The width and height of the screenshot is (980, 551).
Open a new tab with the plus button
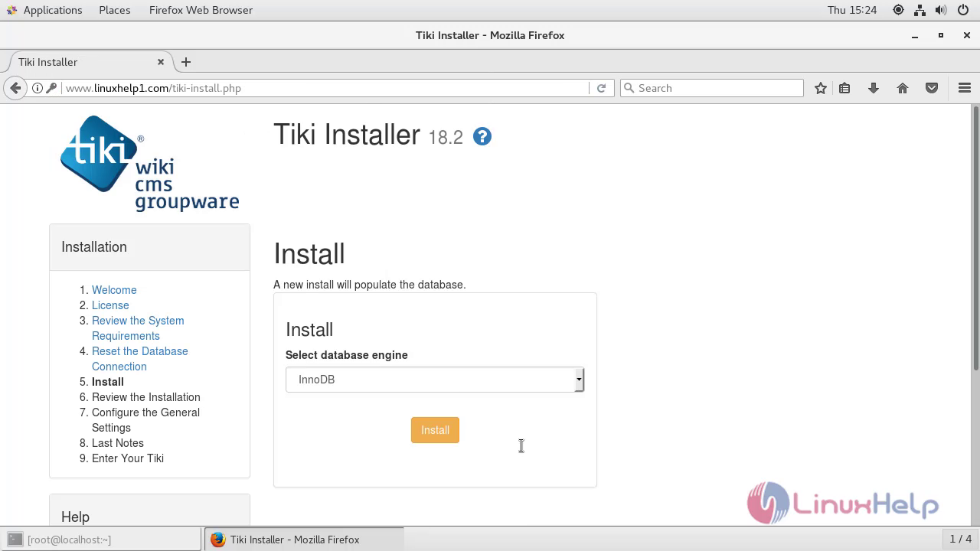pos(186,62)
